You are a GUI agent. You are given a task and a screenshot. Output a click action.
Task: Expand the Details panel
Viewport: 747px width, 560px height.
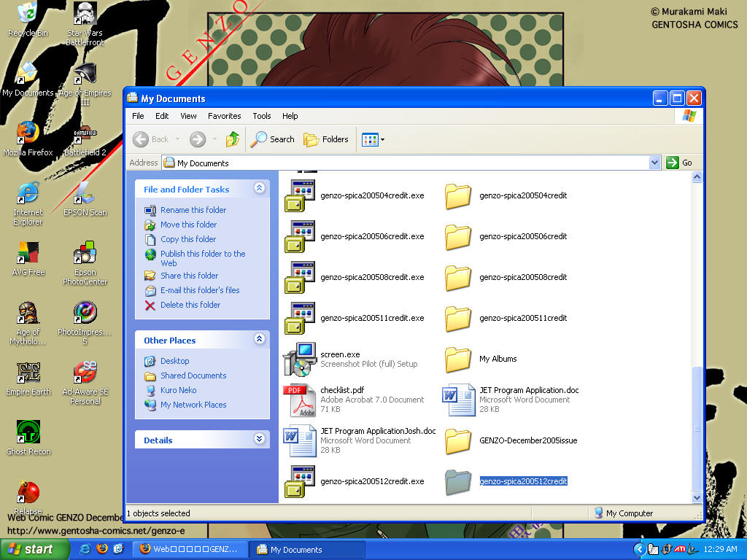tap(259, 439)
